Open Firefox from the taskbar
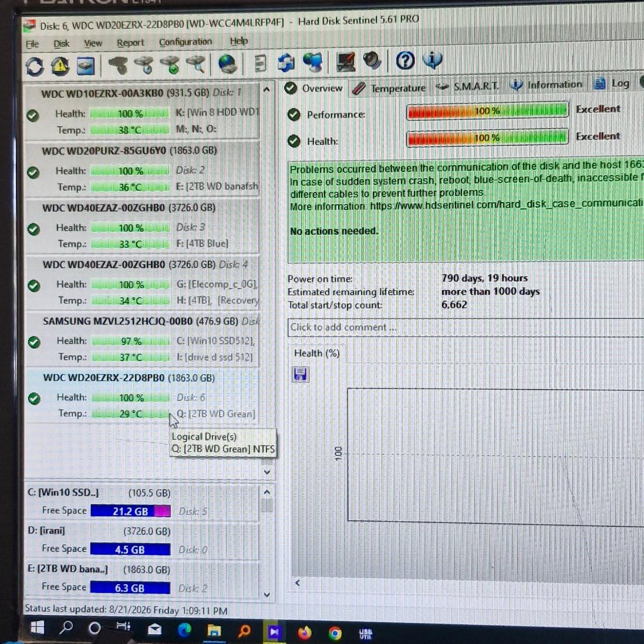This screenshot has height=644, width=644. [x=304, y=633]
